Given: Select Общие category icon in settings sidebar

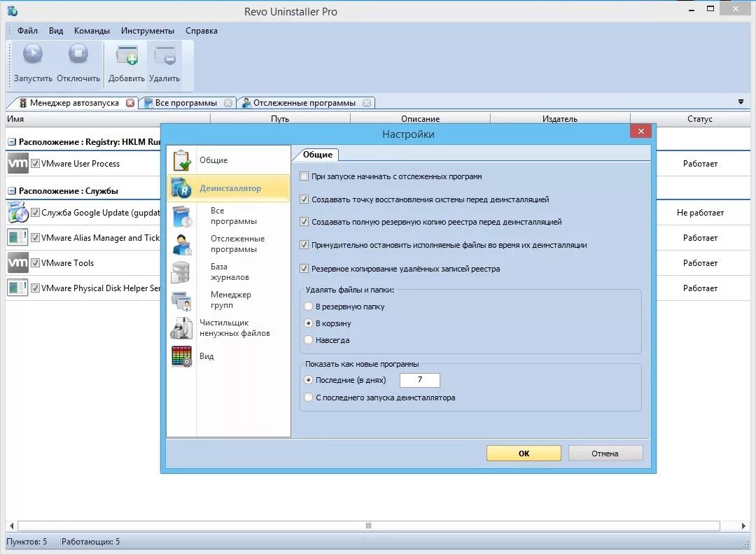Looking at the screenshot, I should [182, 160].
